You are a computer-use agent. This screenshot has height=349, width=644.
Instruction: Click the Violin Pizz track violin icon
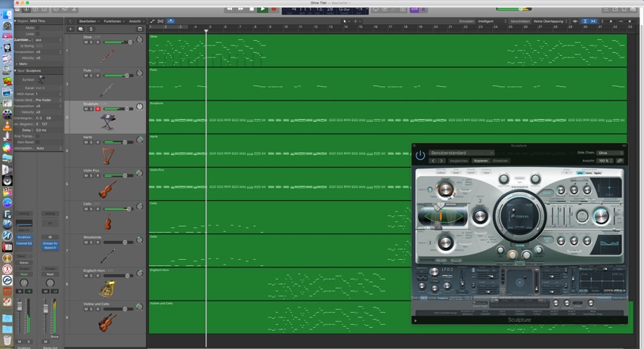pyautogui.click(x=107, y=190)
